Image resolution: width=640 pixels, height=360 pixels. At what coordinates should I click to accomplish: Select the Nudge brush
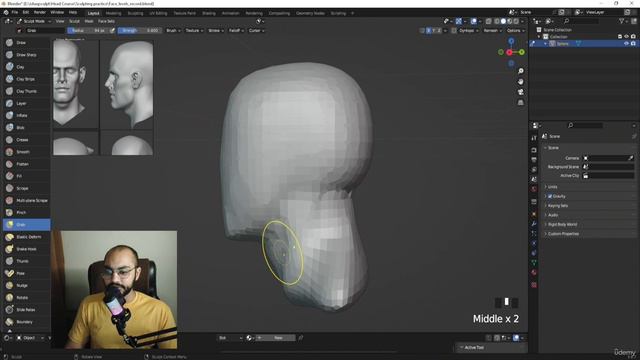[27, 285]
